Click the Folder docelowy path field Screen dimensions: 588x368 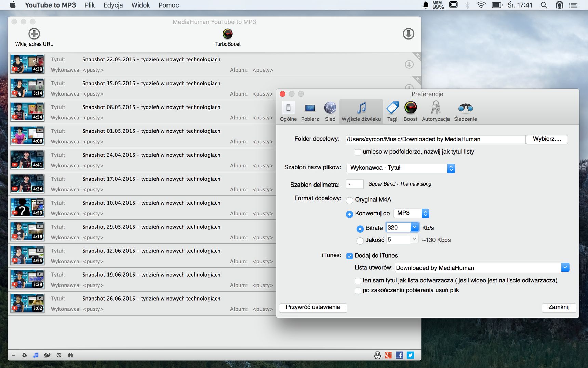point(435,139)
